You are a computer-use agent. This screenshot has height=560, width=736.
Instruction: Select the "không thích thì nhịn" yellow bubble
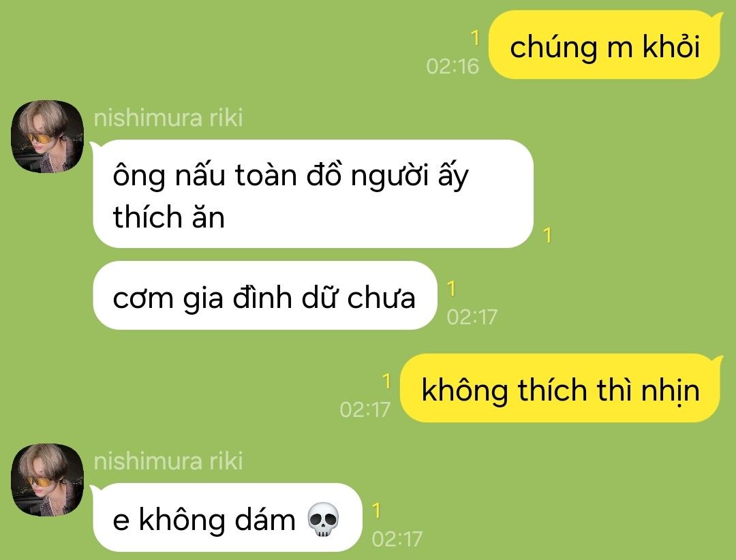point(561,388)
